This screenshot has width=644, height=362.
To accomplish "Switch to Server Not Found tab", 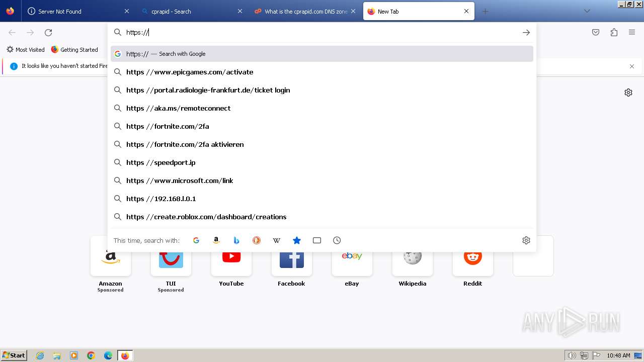I will 78,11.
